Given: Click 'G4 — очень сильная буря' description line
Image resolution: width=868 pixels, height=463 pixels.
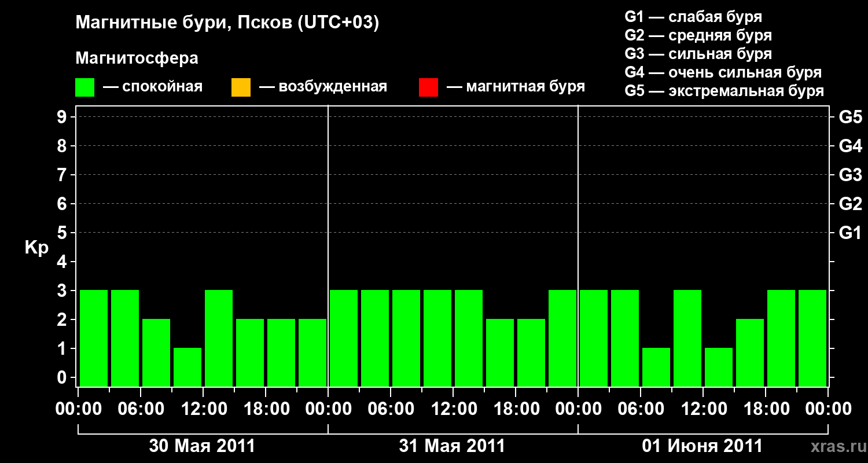Looking at the screenshot, I should (x=723, y=72).
